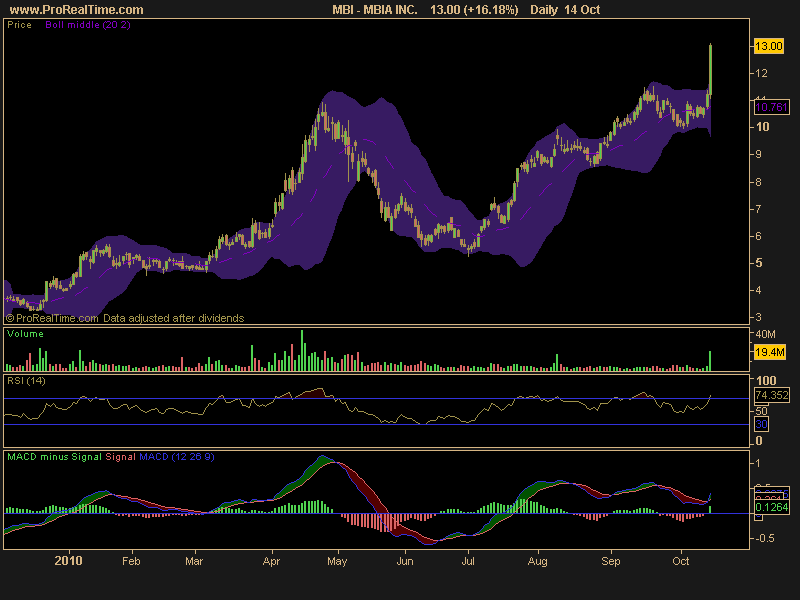Click the ProRealTime.com Data adjusted after dividends notice
800x600 pixels.
[125, 318]
